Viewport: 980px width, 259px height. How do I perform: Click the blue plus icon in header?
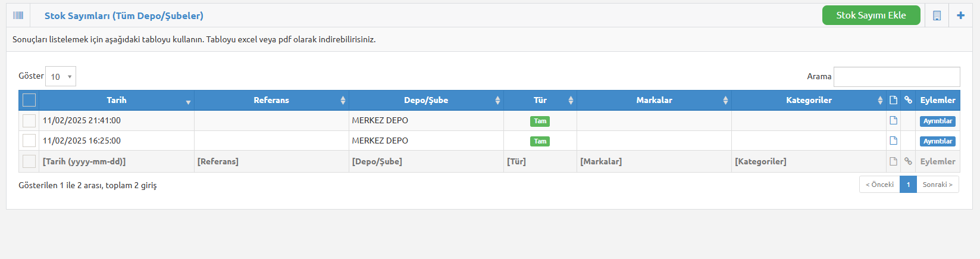(960, 15)
